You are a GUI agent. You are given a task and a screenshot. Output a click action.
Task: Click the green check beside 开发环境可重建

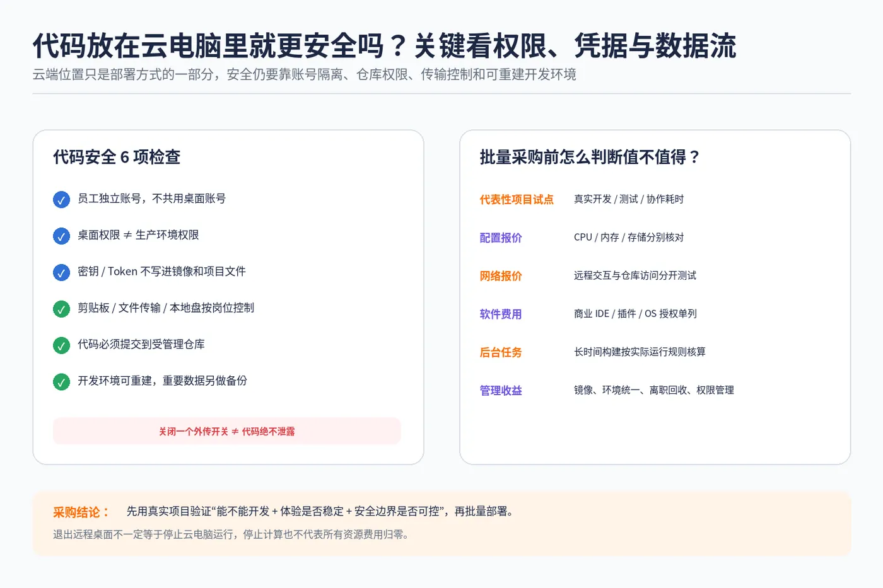pyautogui.click(x=61, y=382)
